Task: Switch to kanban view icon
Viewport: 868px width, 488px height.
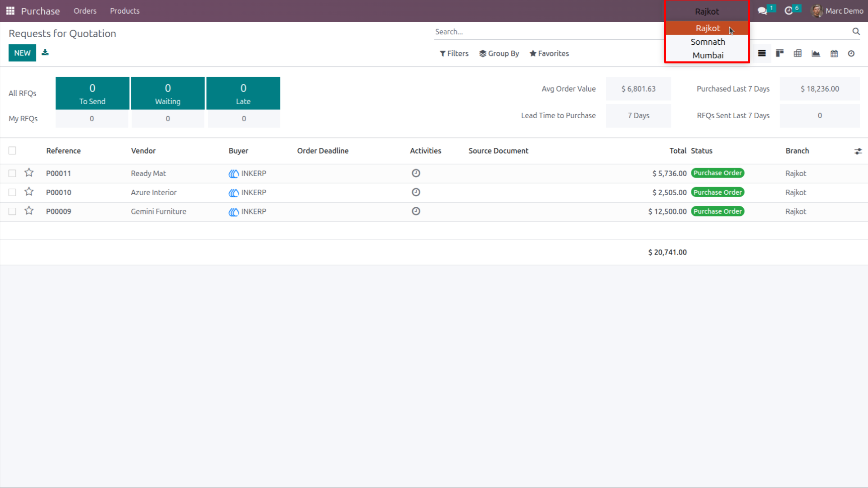Action: point(780,53)
